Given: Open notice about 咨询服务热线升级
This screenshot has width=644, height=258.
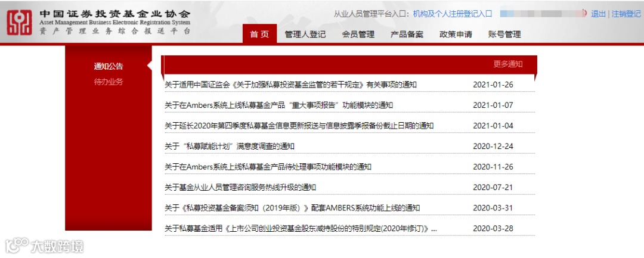Looking at the screenshot, I should (240, 188).
